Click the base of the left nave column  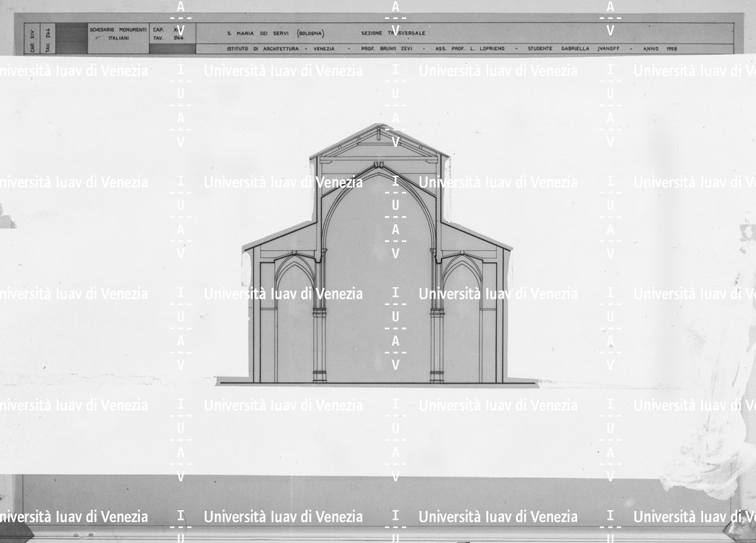coord(319,377)
